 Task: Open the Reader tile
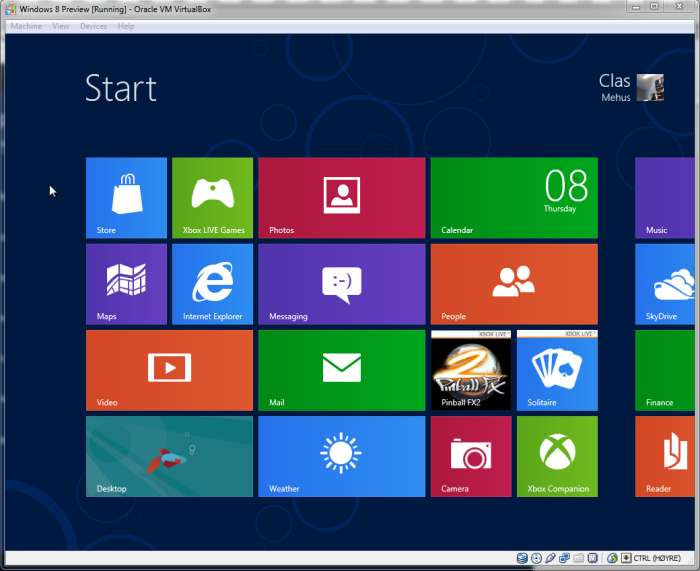(x=665, y=456)
